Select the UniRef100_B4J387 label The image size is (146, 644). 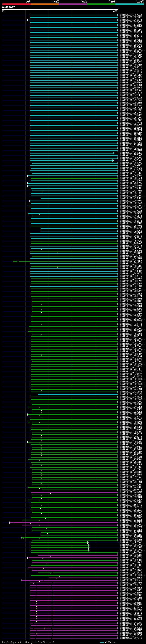pos(131,271)
